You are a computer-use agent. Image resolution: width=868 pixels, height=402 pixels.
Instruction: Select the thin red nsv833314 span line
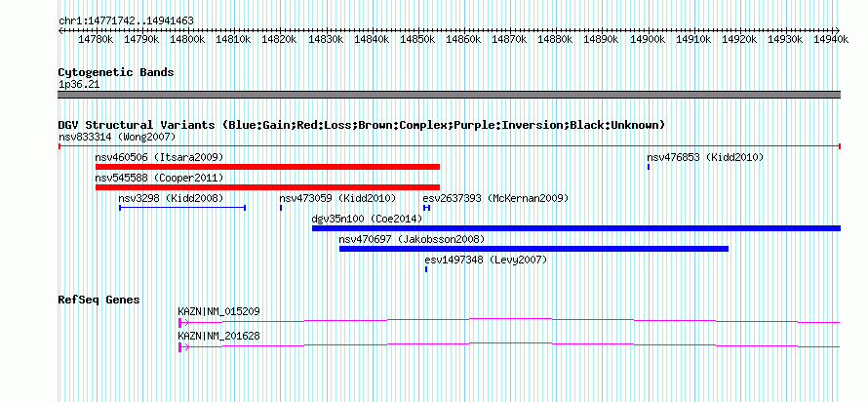[449, 146]
